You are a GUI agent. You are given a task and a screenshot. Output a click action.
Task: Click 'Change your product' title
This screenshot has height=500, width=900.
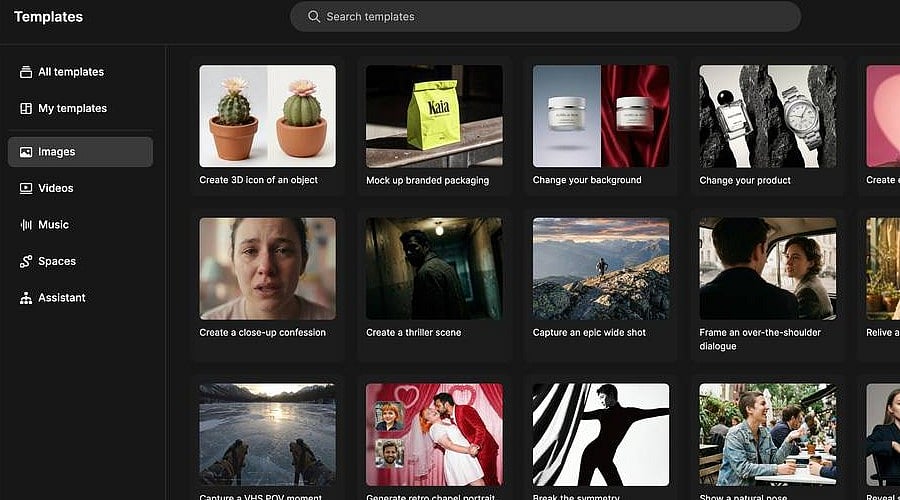pos(745,180)
